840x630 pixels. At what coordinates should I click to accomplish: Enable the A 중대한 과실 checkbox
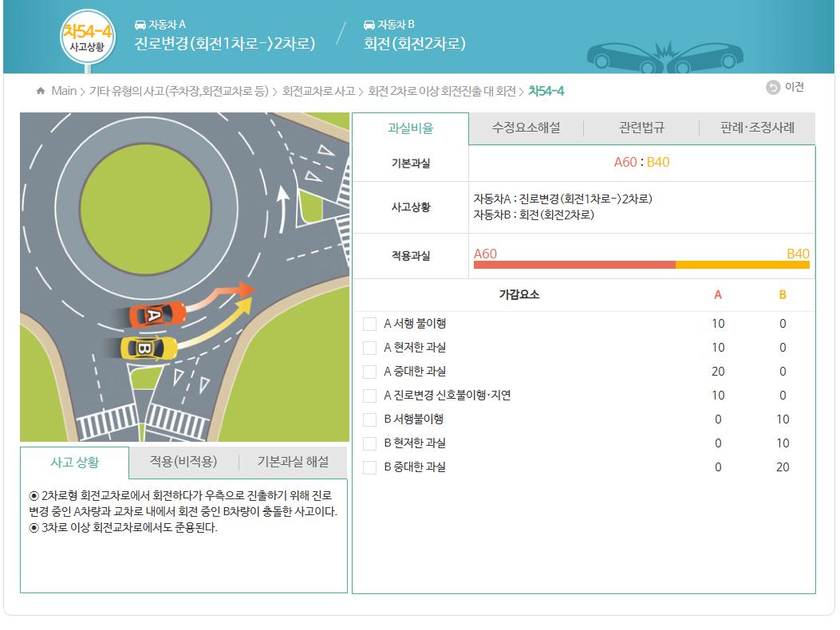(369, 372)
